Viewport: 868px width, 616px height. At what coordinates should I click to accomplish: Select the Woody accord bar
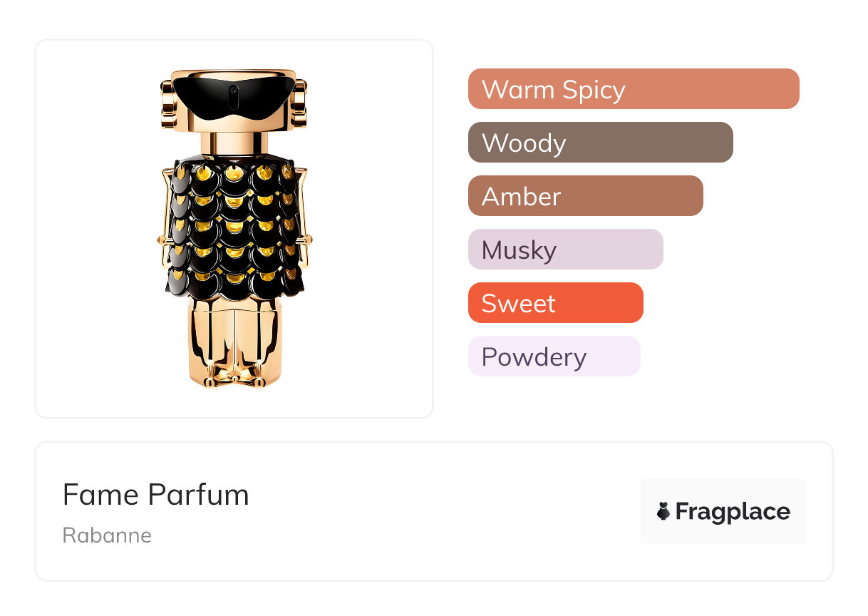tap(600, 143)
